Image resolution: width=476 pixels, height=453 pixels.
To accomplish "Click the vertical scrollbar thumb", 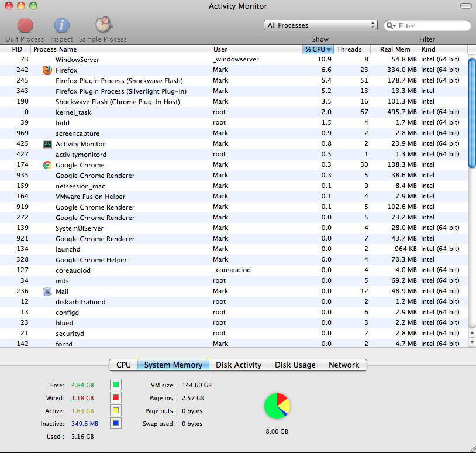I will pyautogui.click(x=472, y=113).
